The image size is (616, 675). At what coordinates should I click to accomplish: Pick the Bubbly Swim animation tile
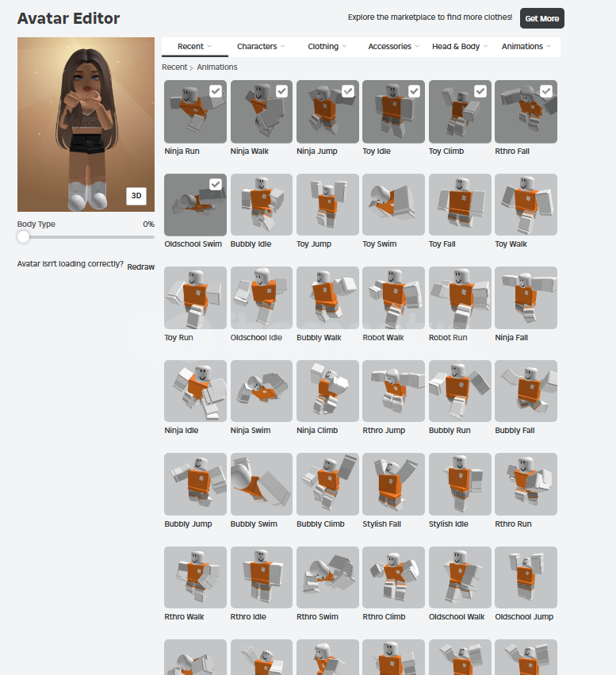point(261,484)
